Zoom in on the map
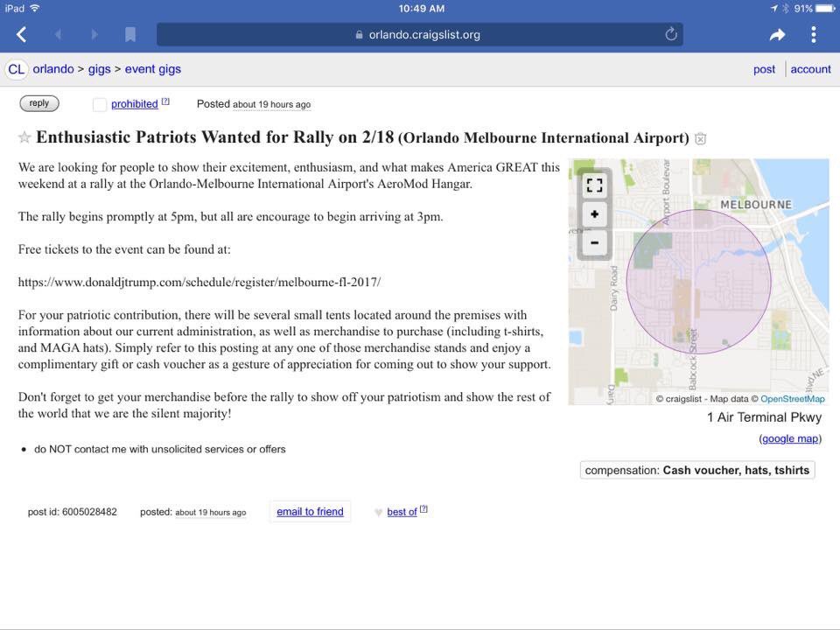The height and width of the screenshot is (630, 840). point(594,214)
